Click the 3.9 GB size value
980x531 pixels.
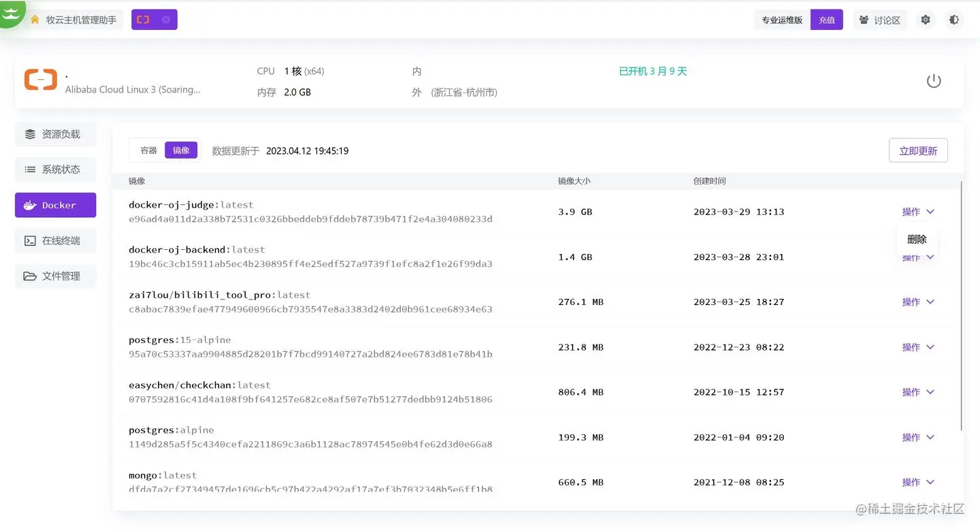pyautogui.click(x=575, y=212)
